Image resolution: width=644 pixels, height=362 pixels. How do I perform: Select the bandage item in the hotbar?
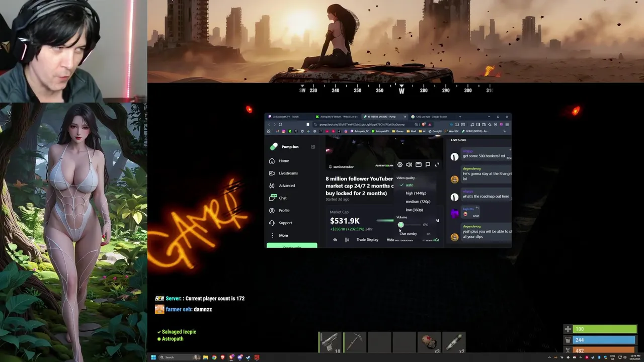[429, 342]
